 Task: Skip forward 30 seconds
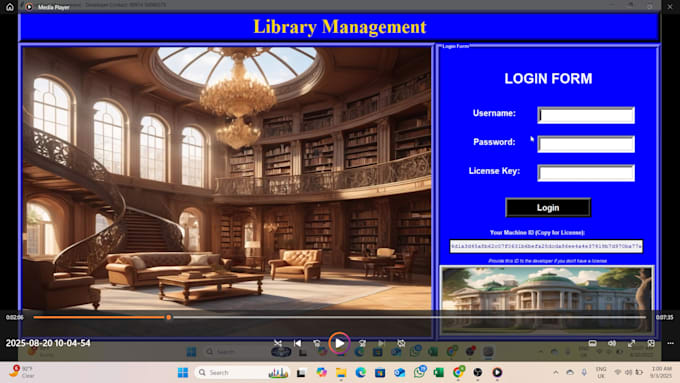[x=362, y=343]
